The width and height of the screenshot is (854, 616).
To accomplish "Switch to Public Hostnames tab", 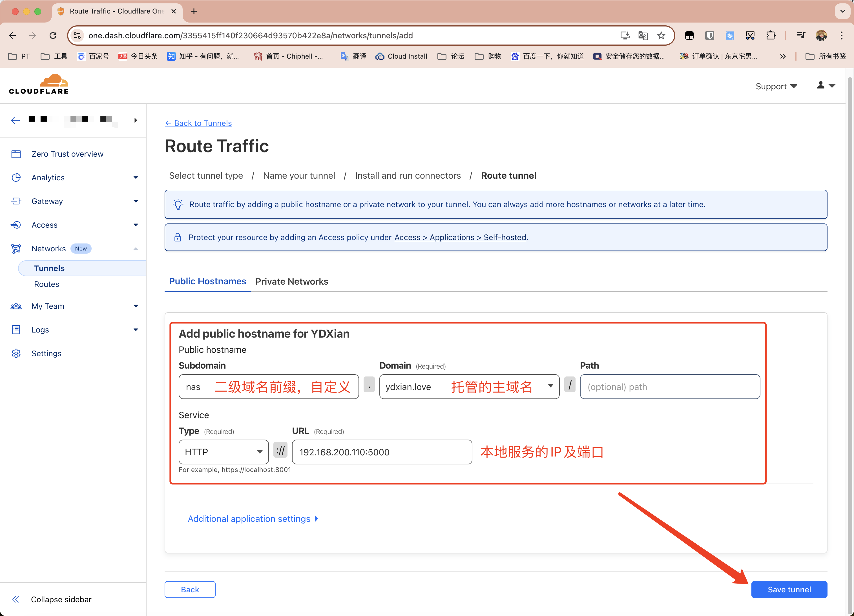I will click(207, 281).
